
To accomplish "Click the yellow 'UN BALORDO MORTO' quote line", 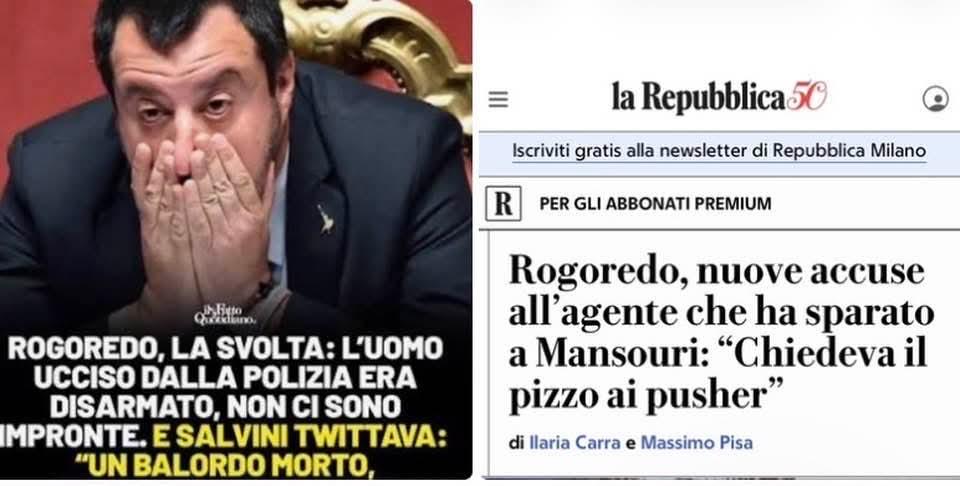I will pos(231,466).
